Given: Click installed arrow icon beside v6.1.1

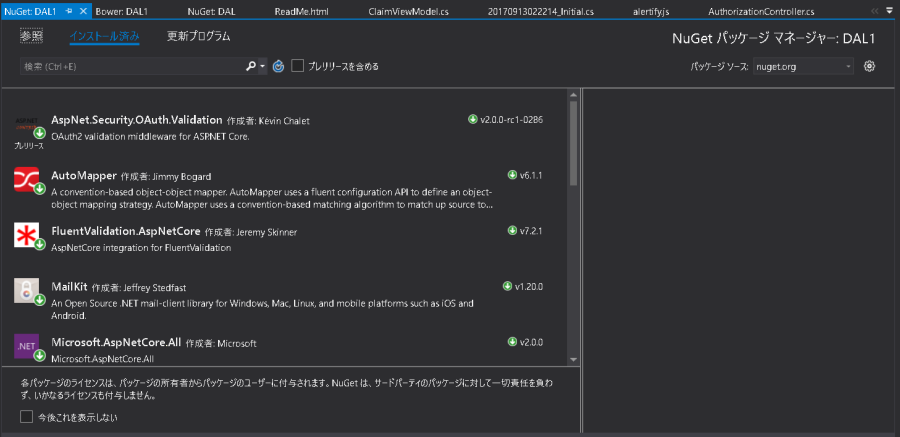Looking at the screenshot, I should (513, 175).
